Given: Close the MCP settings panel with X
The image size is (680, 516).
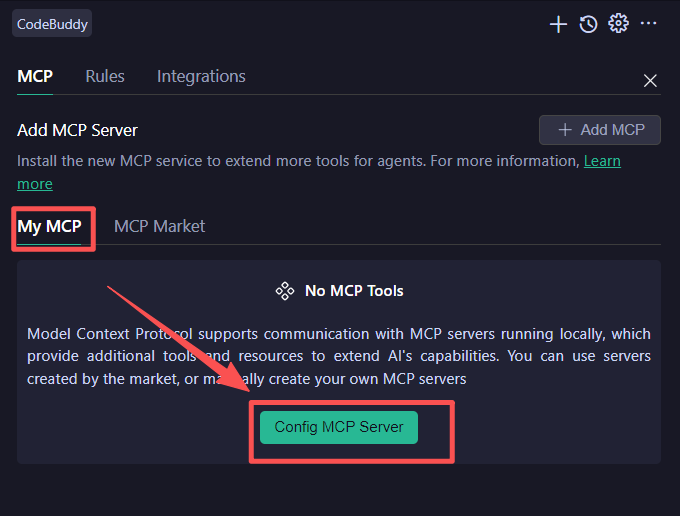Looking at the screenshot, I should click(x=650, y=81).
